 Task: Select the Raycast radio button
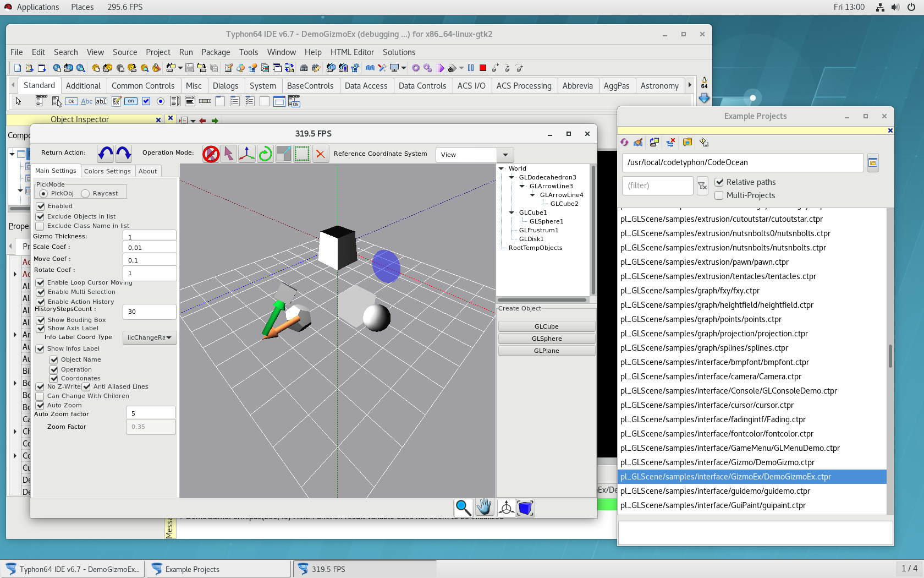(x=85, y=194)
